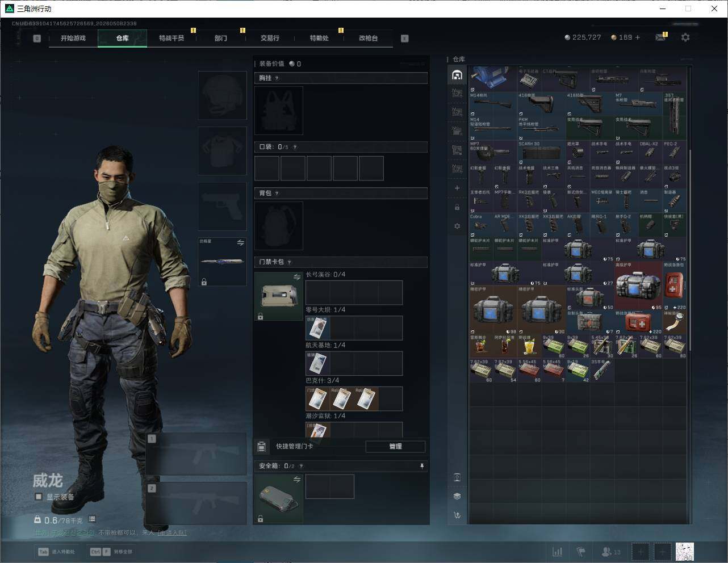Click the 快捷管理门卡 icon
Image resolution: width=728 pixels, height=563 pixels.
pos(261,447)
